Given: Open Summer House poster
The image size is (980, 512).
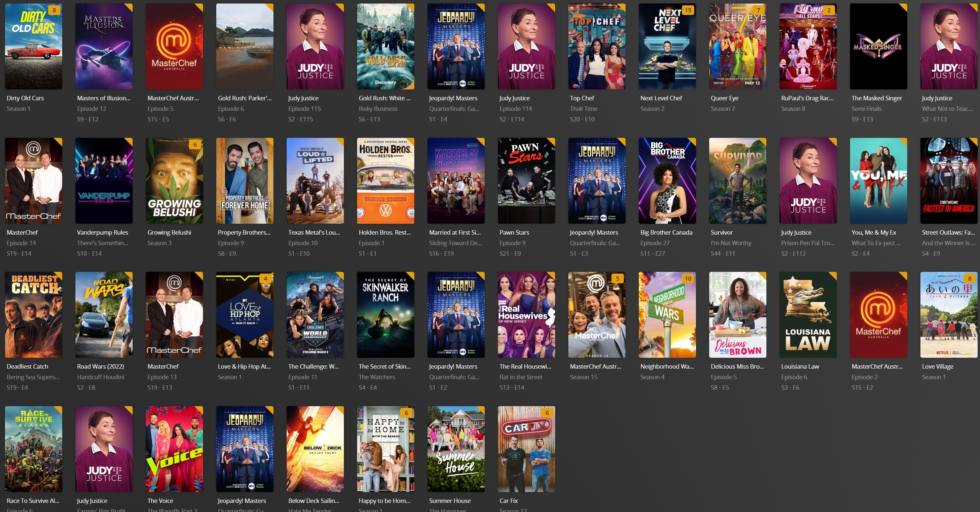Looking at the screenshot, I should (456, 449).
